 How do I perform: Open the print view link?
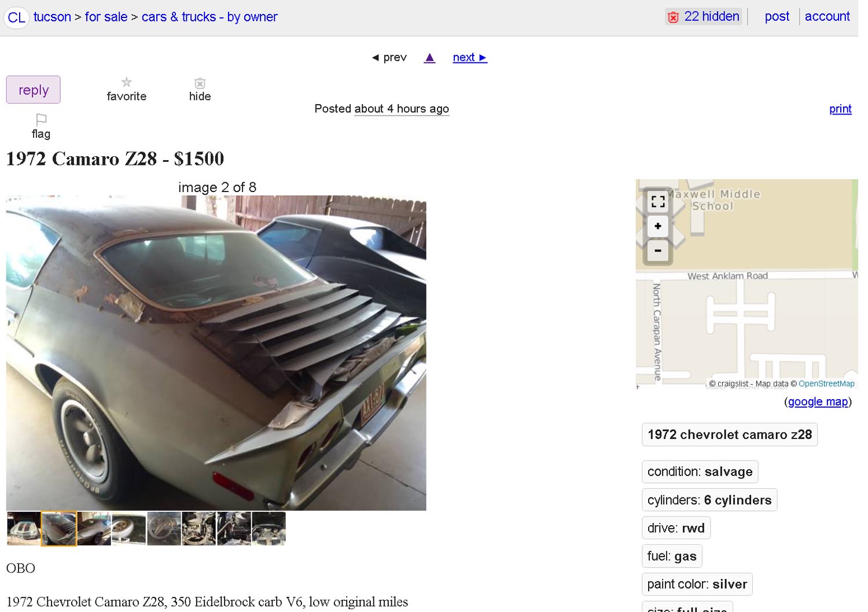point(840,109)
